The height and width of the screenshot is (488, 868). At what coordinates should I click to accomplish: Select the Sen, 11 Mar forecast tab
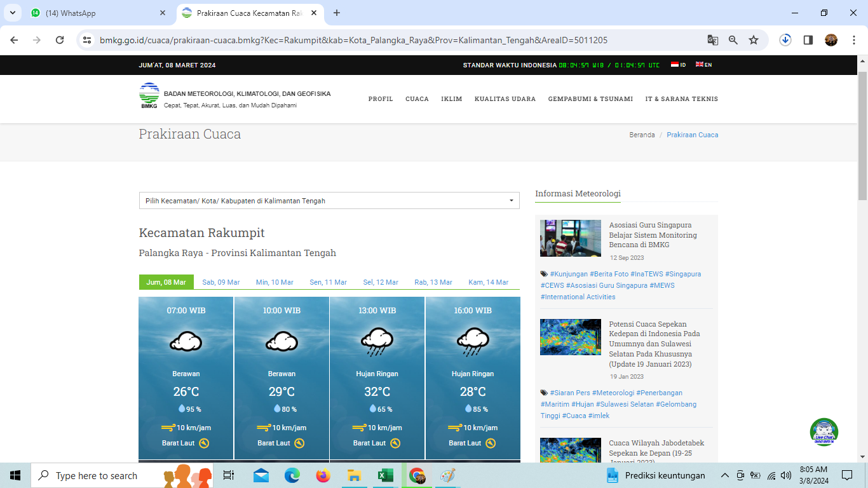(329, 282)
